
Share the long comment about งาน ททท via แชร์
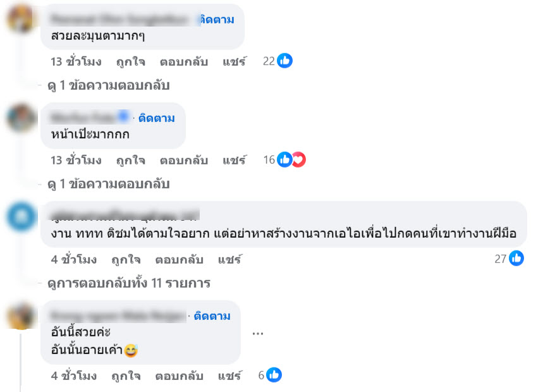tap(230, 259)
